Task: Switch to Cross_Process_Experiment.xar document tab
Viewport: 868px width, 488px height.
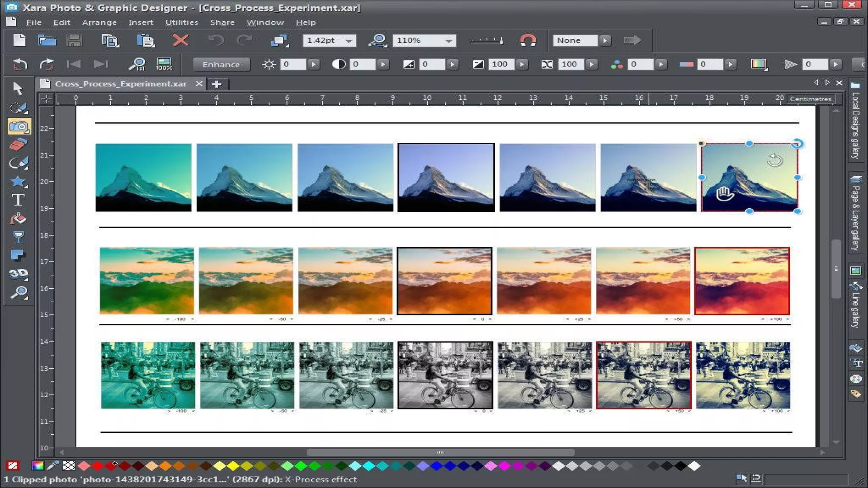Action: (121, 84)
